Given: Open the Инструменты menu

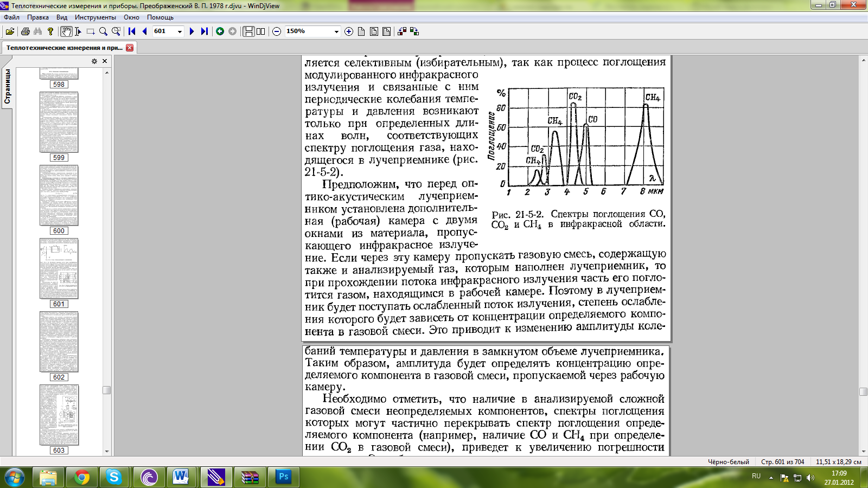Looking at the screenshot, I should coord(95,17).
